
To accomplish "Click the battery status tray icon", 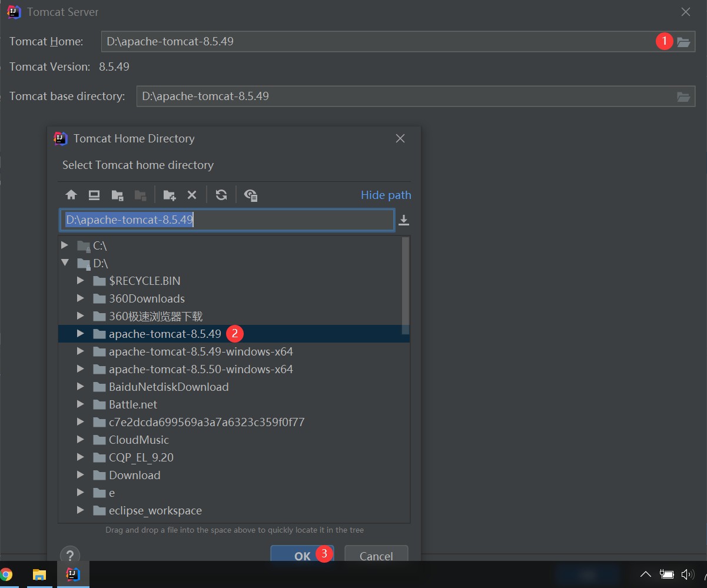I will click(666, 574).
